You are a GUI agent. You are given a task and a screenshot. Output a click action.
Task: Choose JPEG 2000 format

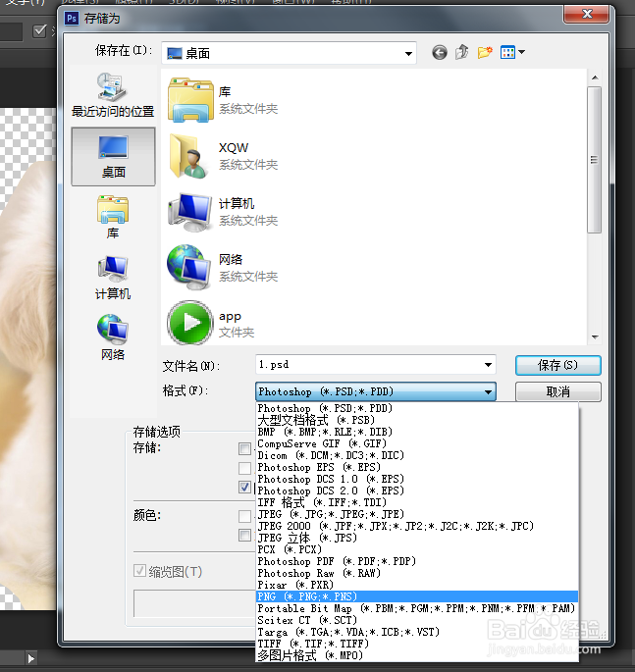click(x=417, y=526)
